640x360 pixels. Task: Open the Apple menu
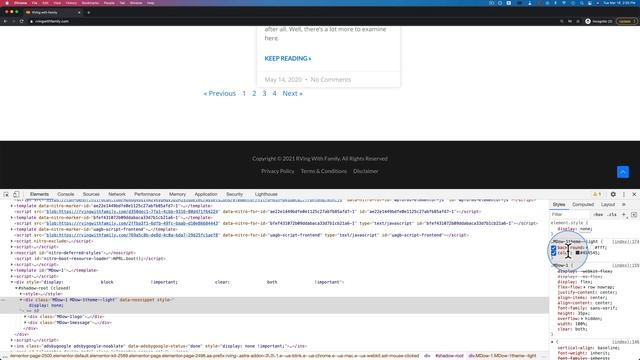7,3
